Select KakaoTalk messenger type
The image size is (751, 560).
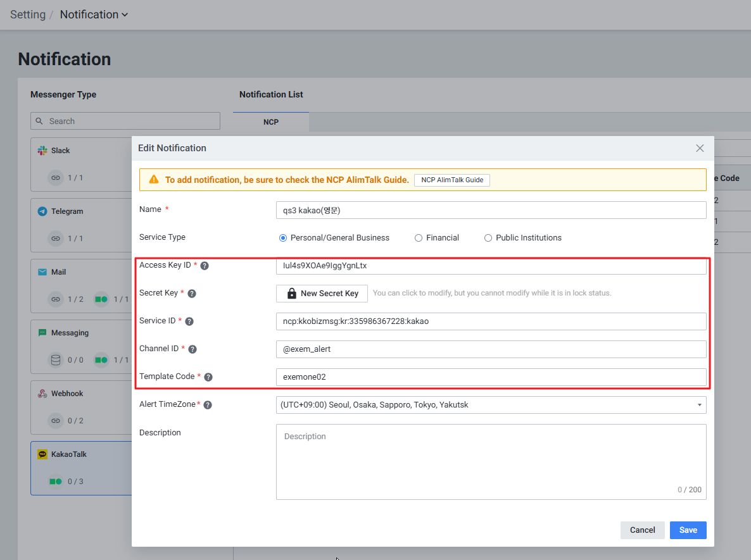coord(69,454)
